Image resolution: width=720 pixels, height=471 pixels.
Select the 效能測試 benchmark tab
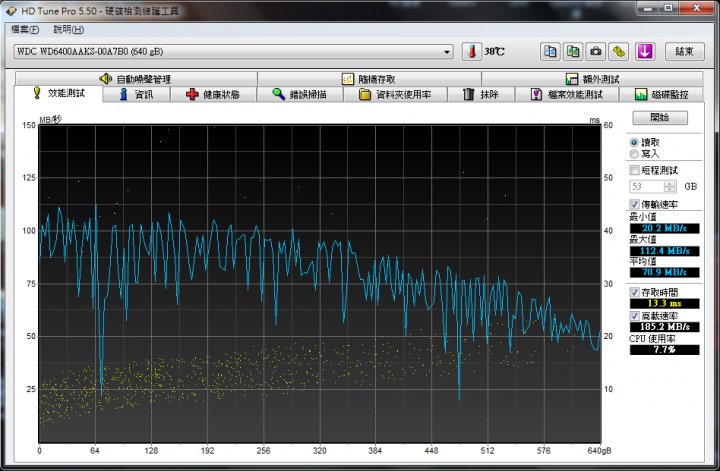point(58,94)
